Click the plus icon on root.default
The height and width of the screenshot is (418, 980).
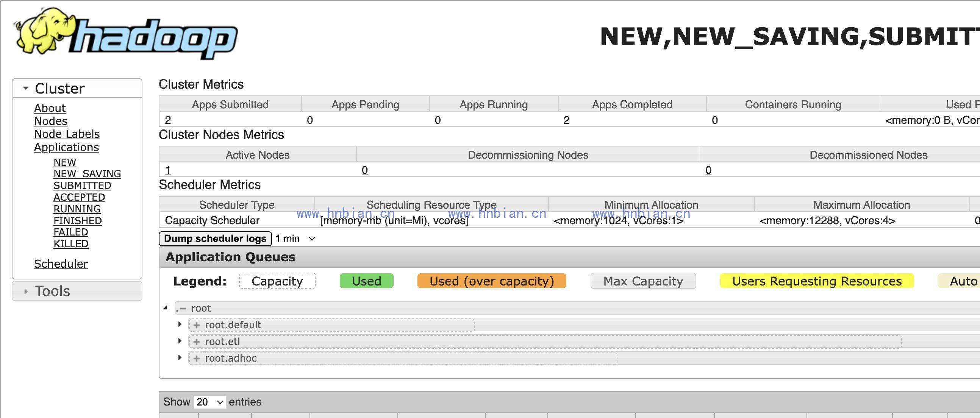click(196, 325)
